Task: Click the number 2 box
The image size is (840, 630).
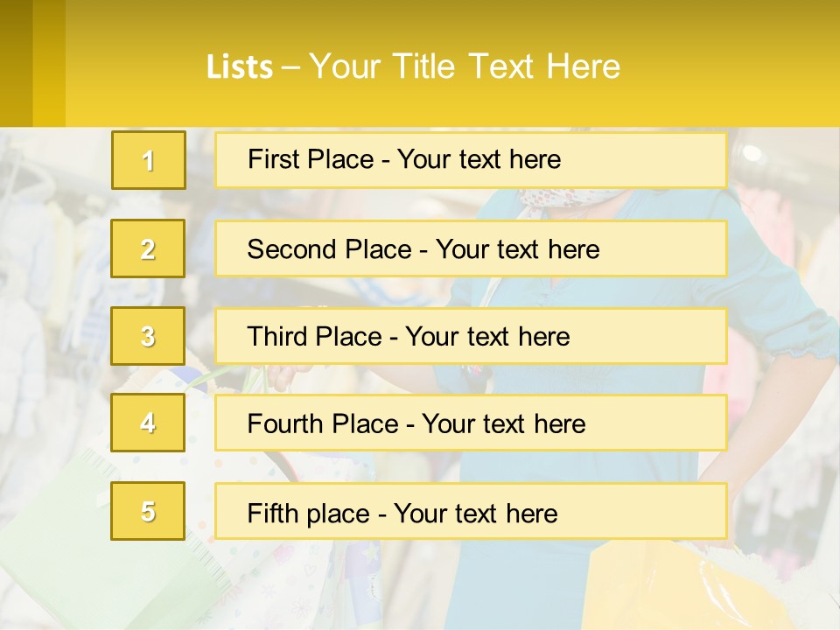Action: coord(148,248)
